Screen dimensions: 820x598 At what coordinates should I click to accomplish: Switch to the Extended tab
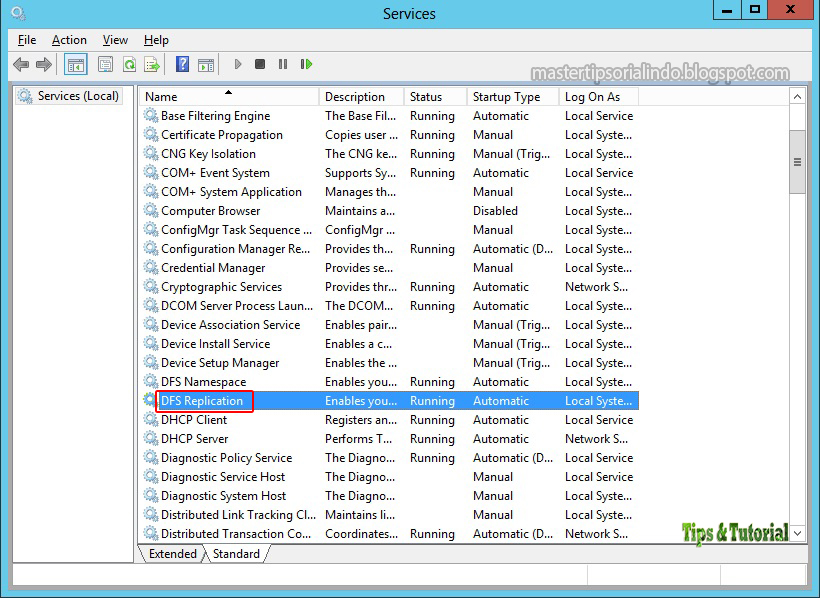point(172,553)
